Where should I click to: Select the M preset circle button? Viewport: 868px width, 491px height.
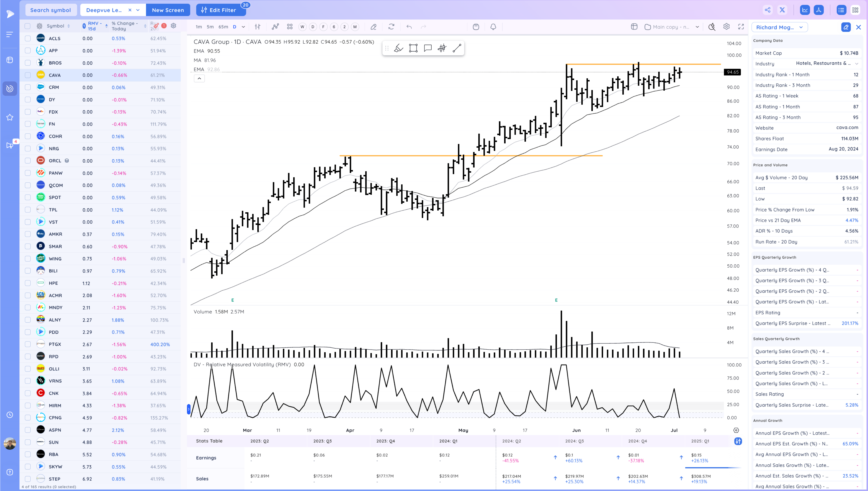coord(355,27)
